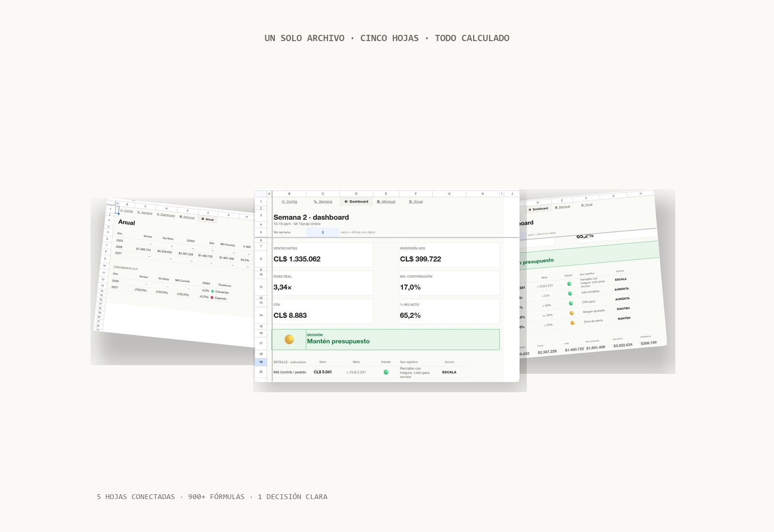Select row header 19 in center sheet
The width and height of the screenshot is (774, 532).
pos(261,362)
